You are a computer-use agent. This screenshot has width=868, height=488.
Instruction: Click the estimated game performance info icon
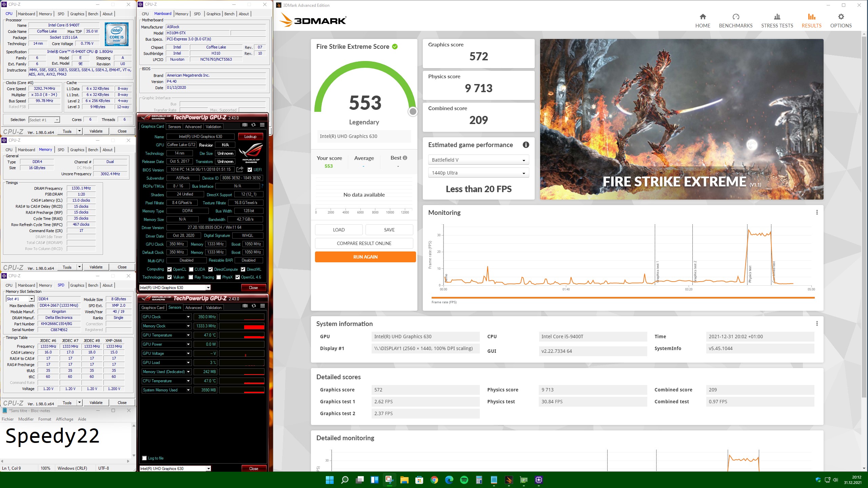[x=526, y=145]
